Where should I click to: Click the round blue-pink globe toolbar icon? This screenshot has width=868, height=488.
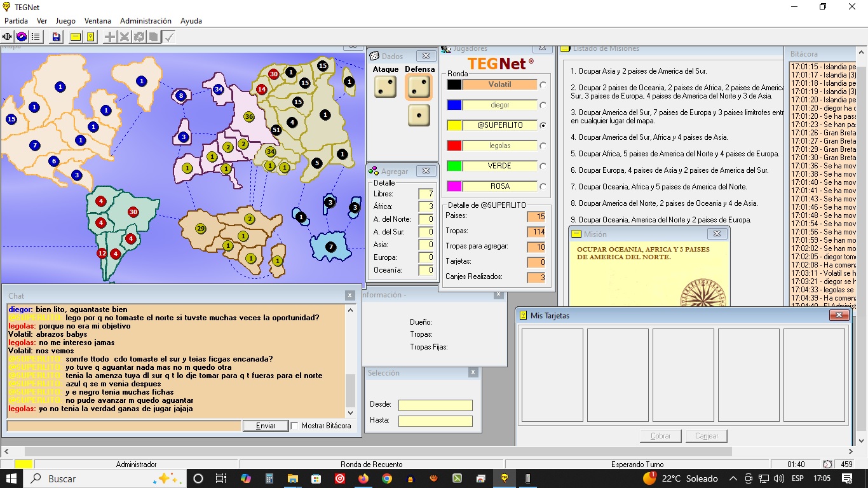pos(22,37)
